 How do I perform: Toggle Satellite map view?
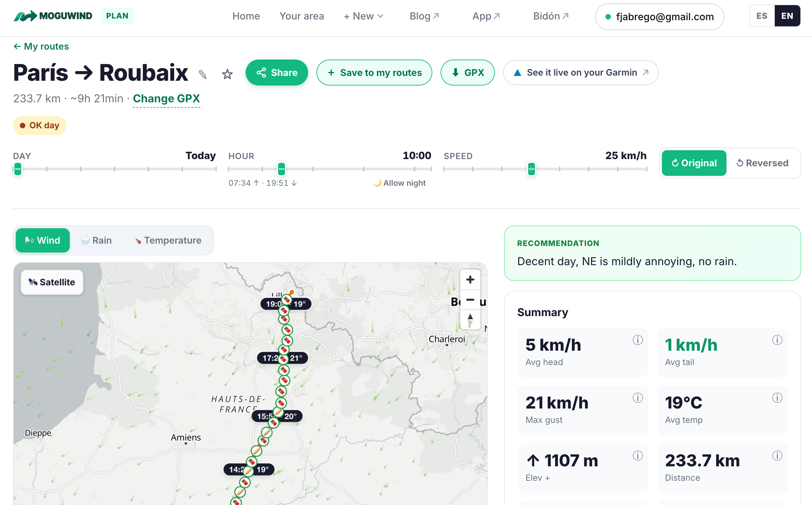[52, 282]
